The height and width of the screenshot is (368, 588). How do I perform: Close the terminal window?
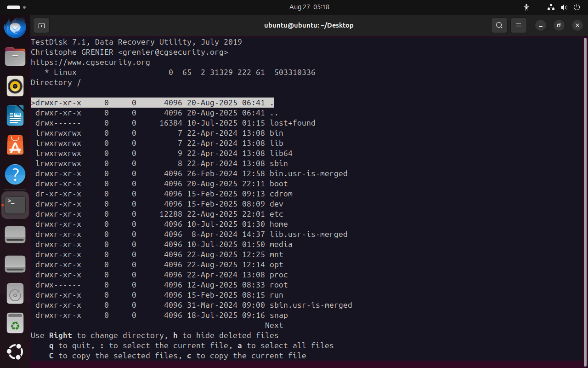[577, 25]
